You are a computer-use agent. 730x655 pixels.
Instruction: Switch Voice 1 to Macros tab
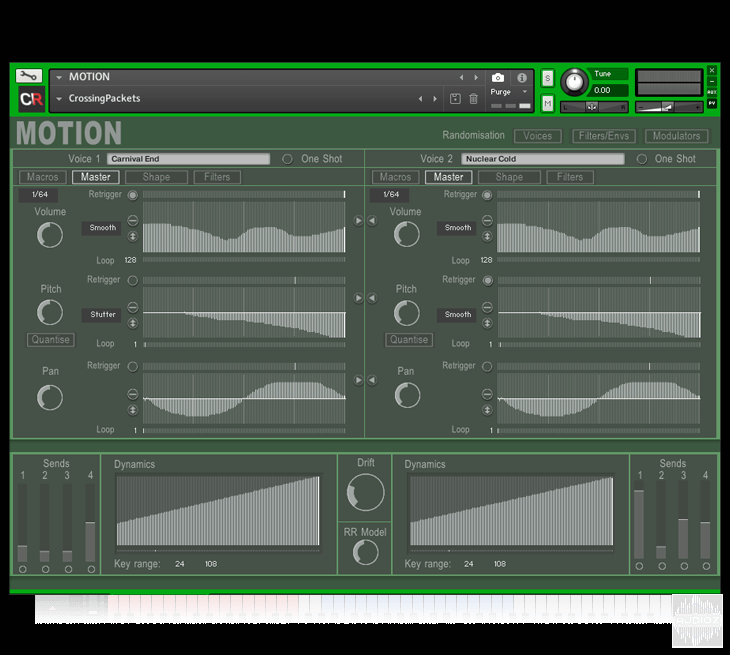pyautogui.click(x=42, y=177)
